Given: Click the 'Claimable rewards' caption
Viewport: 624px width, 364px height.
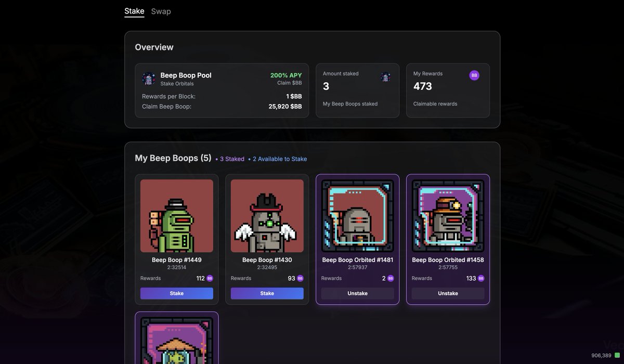Looking at the screenshot, I should (x=435, y=104).
